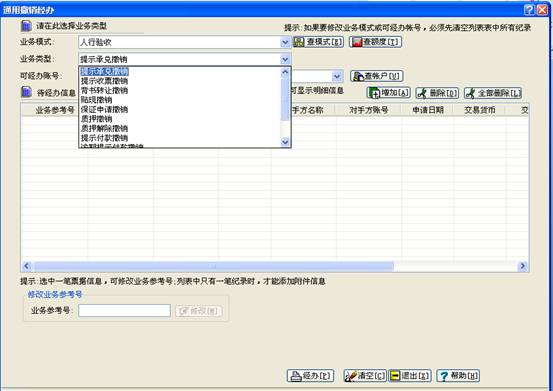Click the 清空 clear button
The width and height of the screenshot is (553, 391).
365,376
